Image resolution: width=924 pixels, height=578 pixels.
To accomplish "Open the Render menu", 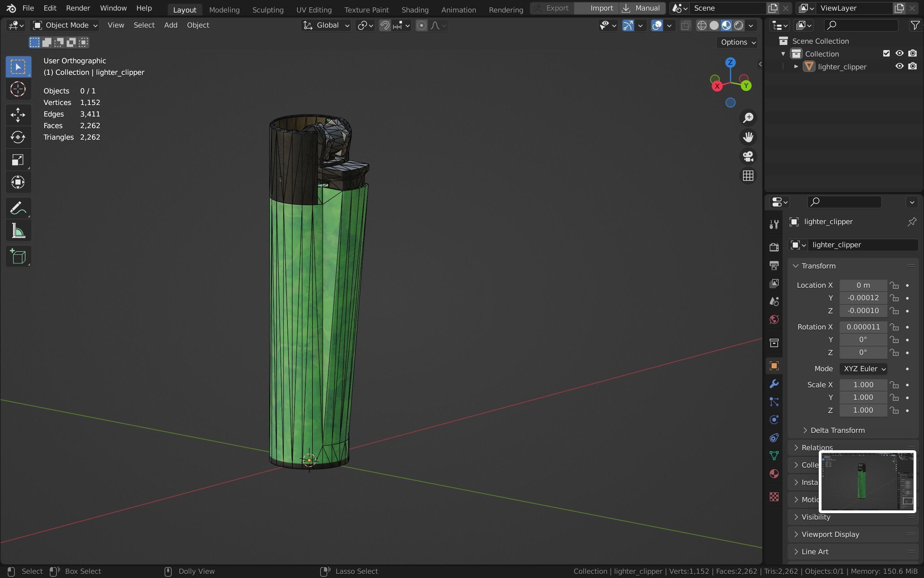I will pyautogui.click(x=78, y=8).
